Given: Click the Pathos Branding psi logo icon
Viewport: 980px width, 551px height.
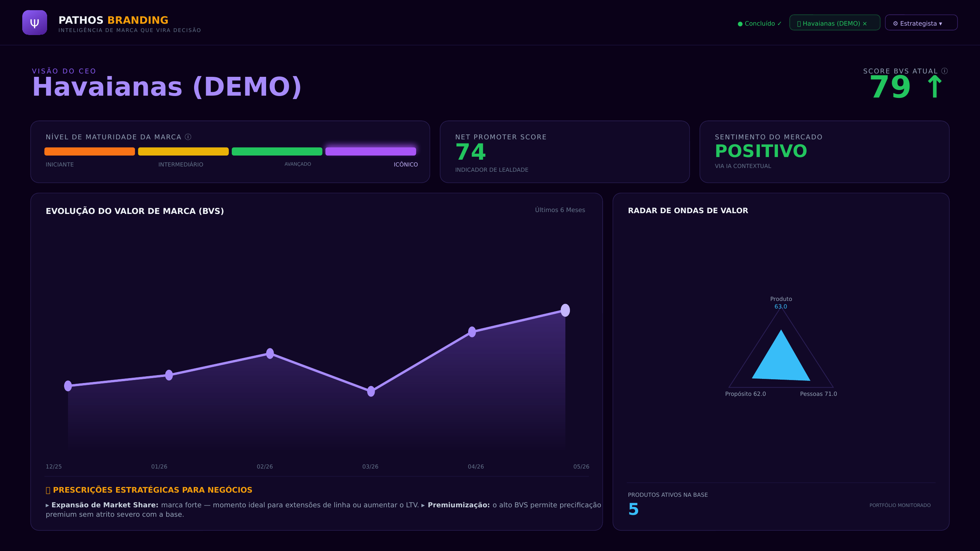Looking at the screenshot, I should 35,23.
